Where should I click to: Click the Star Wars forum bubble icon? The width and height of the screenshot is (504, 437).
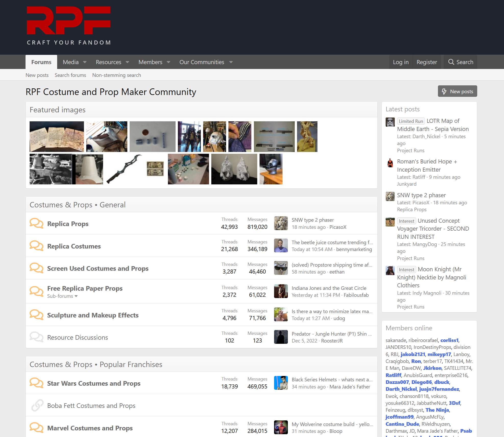coord(36,383)
